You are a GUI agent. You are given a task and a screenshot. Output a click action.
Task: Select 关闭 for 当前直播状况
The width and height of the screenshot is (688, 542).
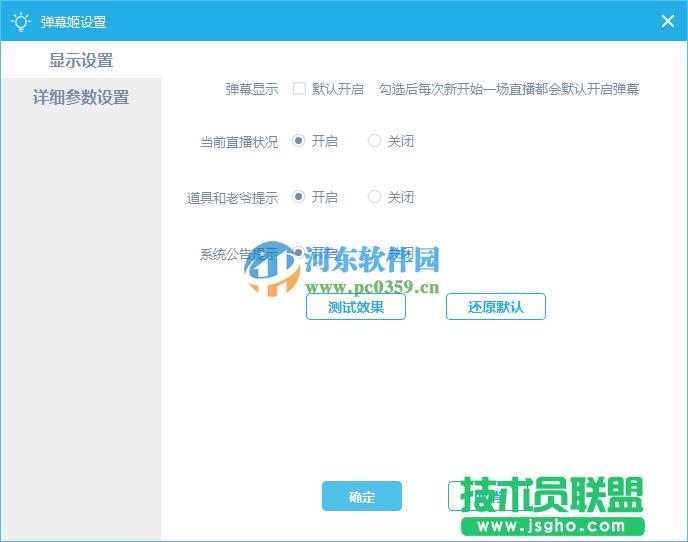click(x=375, y=141)
